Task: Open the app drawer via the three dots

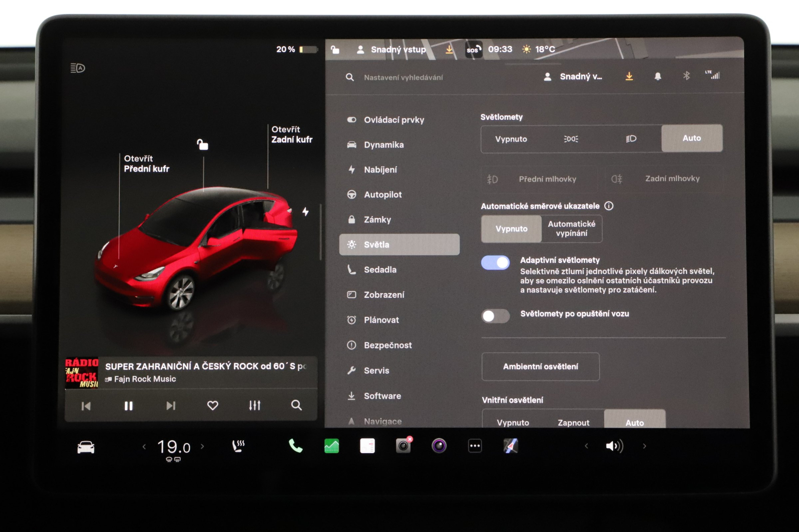Action: [x=474, y=446]
